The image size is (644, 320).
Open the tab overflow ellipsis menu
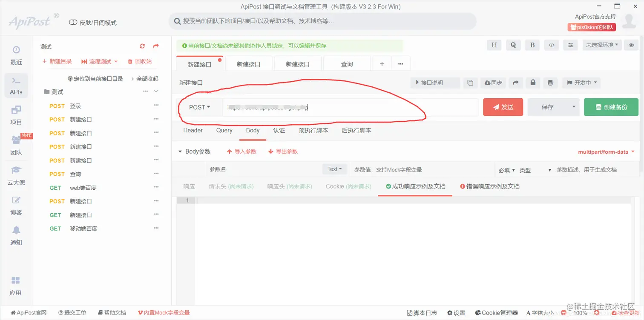[401, 64]
